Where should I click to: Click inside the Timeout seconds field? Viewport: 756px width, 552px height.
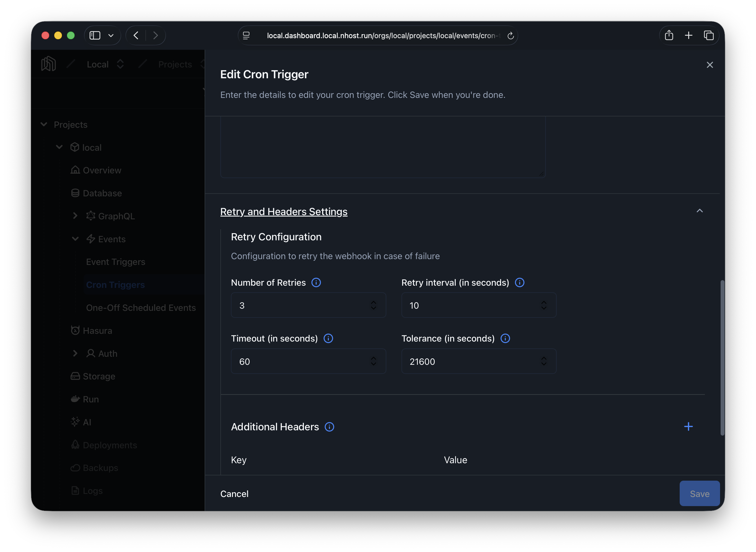pos(301,361)
